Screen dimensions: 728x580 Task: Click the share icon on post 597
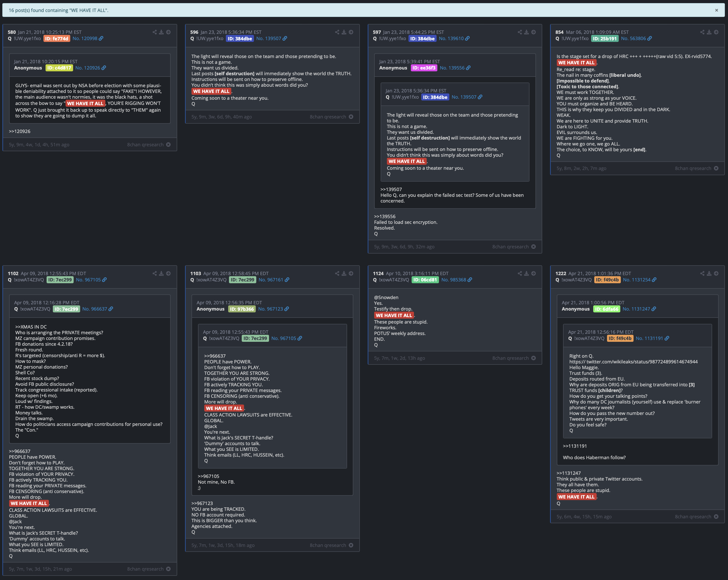pyautogui.click(x=520, y=32)
